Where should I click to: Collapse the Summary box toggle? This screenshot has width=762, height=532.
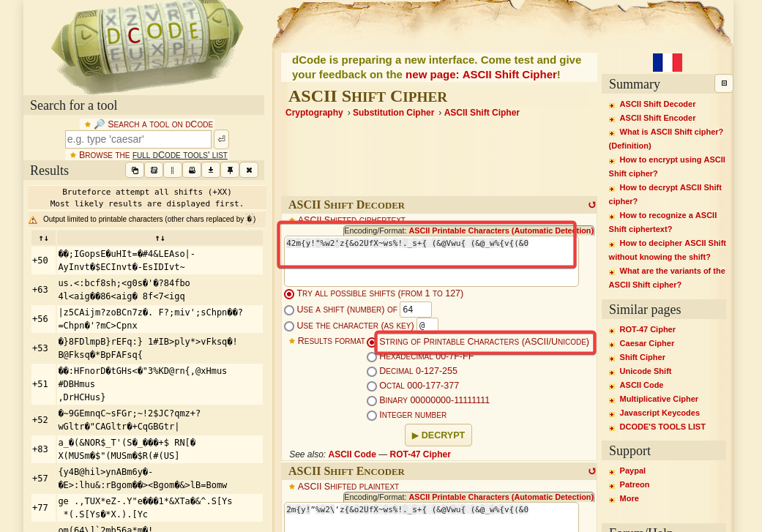pyautogui.click(x=724, y=83)
